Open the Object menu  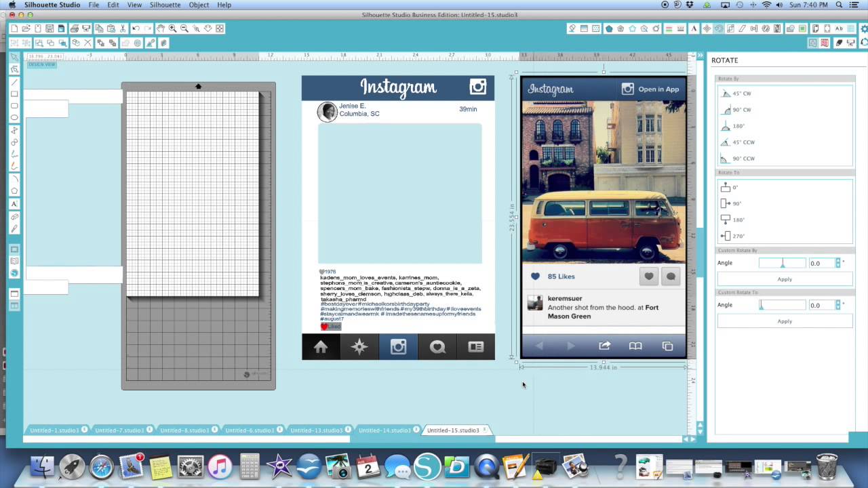tap(199, 5)
